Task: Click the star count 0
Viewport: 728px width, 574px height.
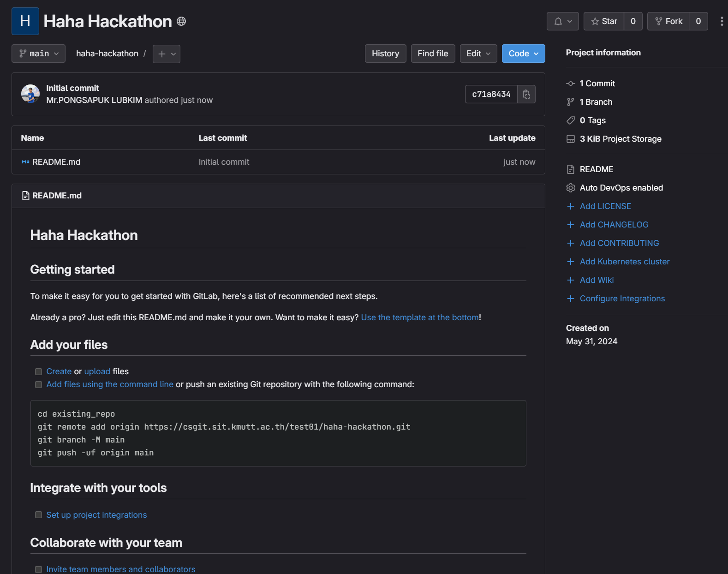Action: click(633, 21)
